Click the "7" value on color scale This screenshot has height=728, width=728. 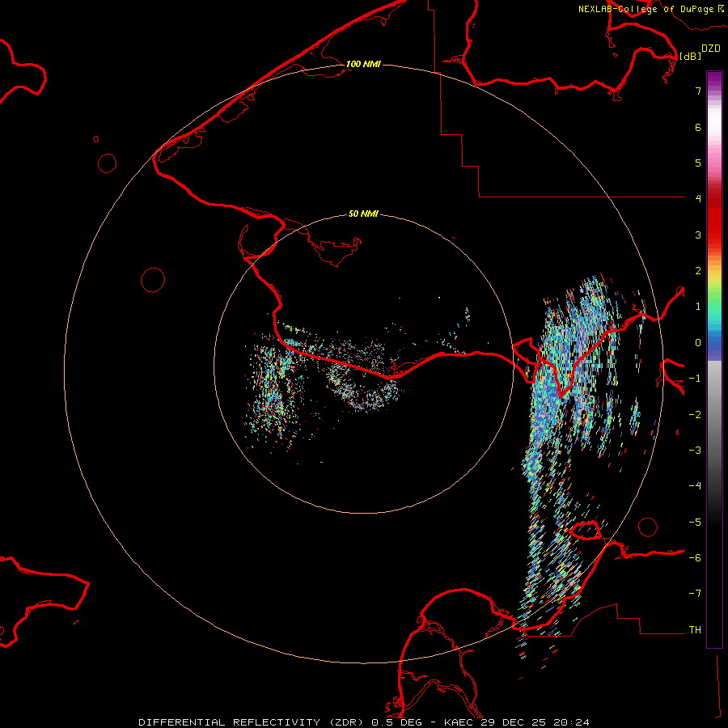pos(698,91)
